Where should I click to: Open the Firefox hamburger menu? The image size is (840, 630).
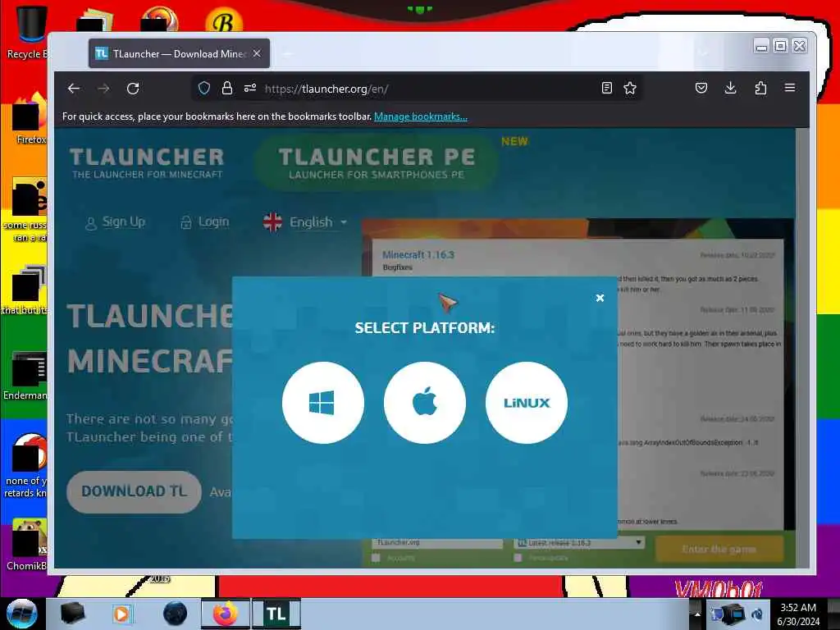coord(790,88)
